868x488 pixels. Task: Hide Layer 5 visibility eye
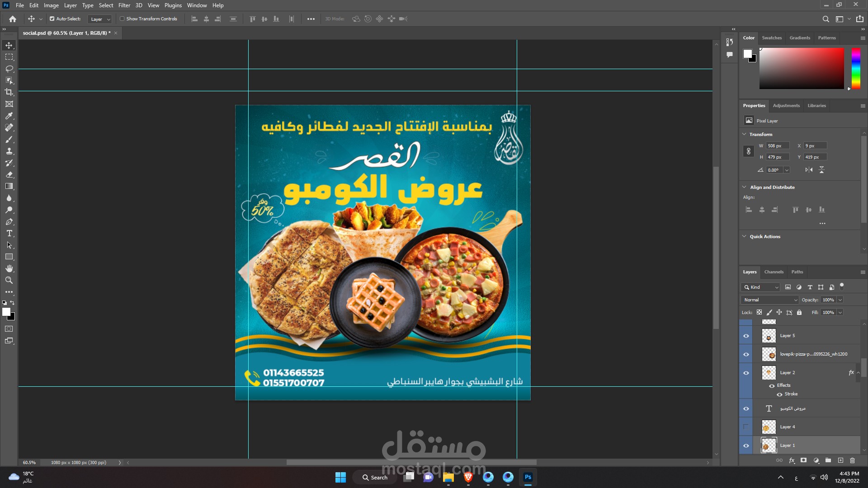746,336
